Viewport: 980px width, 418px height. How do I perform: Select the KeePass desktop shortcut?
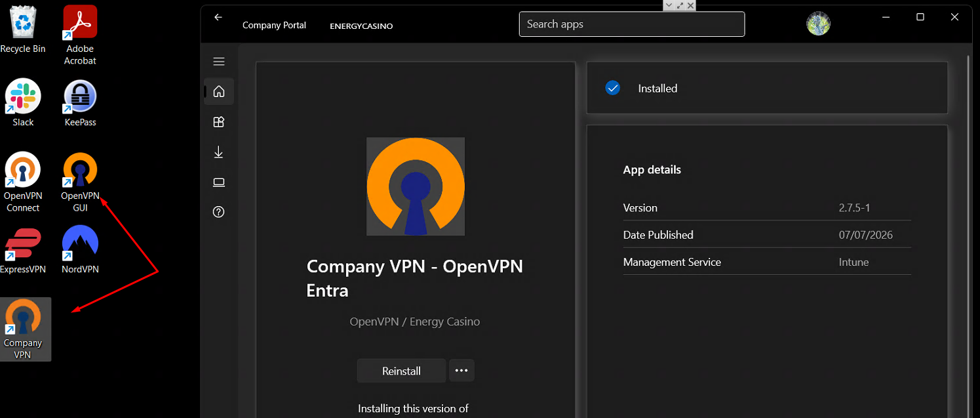[80, 103]
